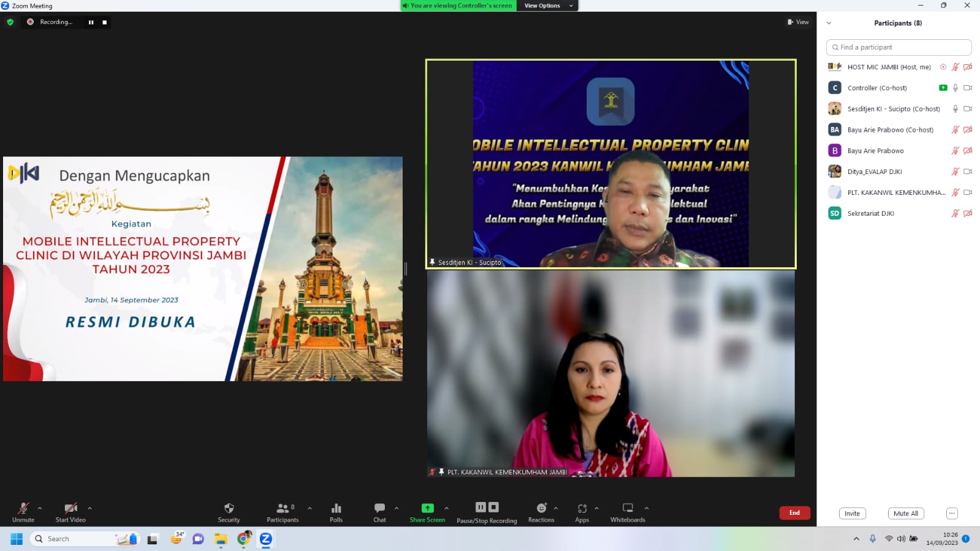Viewport: 980px width, 551px height.
Task: Click Zoom icon in taskbar
Action: click(x=266, y=539)
